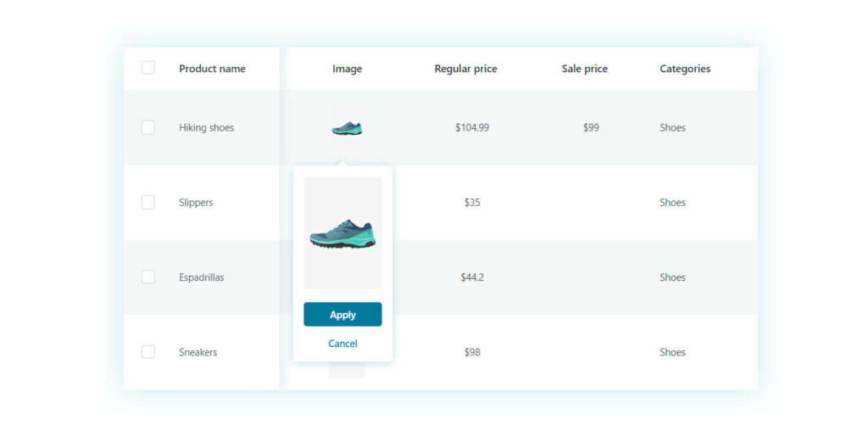Enable the Sneakers row checkbox
This screenshot has width=868, height=436.
148,352
